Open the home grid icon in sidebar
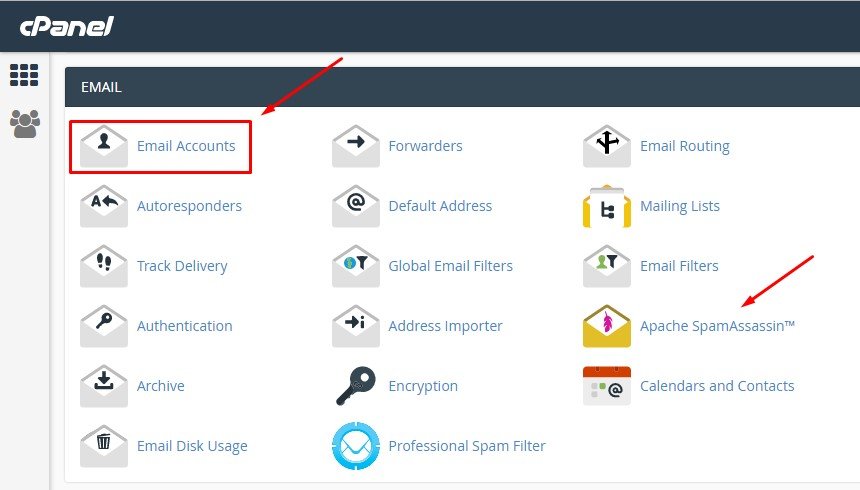Viewport: 860px width, 490px height. click(24, 75)
